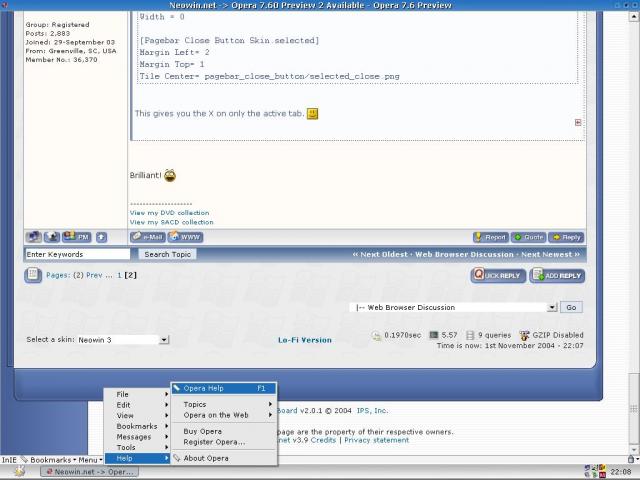
Task: Open the Edit submenu
Action: click(137, 405)
